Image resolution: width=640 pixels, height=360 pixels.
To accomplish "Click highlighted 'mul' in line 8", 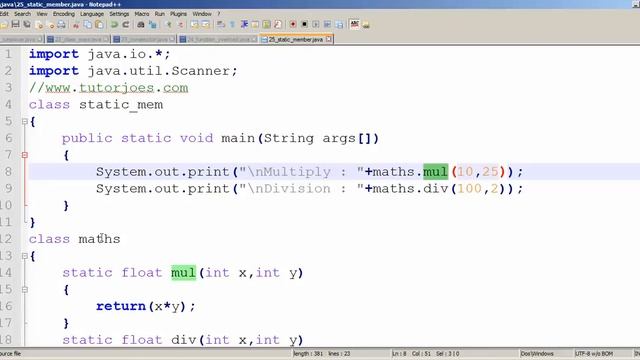I will pos(436,172).
